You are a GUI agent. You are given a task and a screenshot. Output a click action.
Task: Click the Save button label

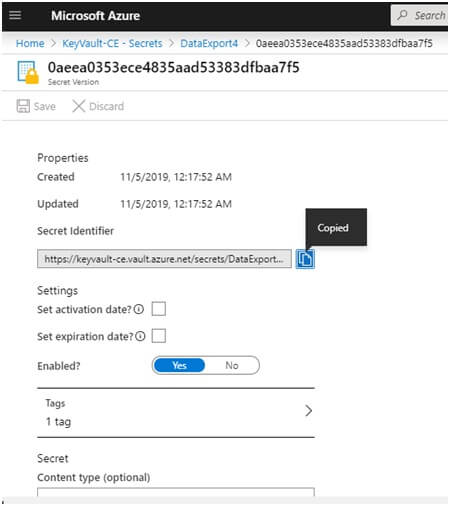point(45,106)
